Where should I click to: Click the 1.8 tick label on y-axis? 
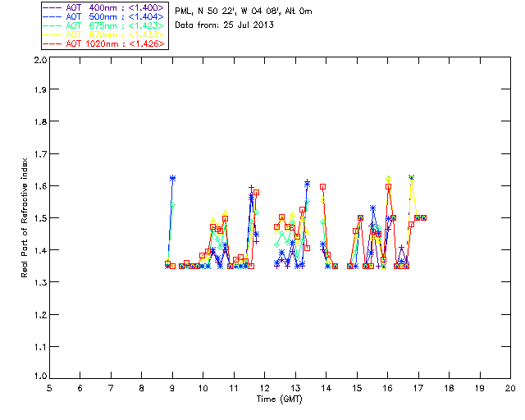40,121
